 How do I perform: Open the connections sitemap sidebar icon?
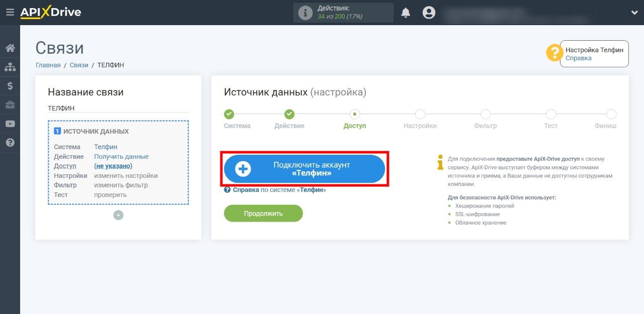[10, 67]
